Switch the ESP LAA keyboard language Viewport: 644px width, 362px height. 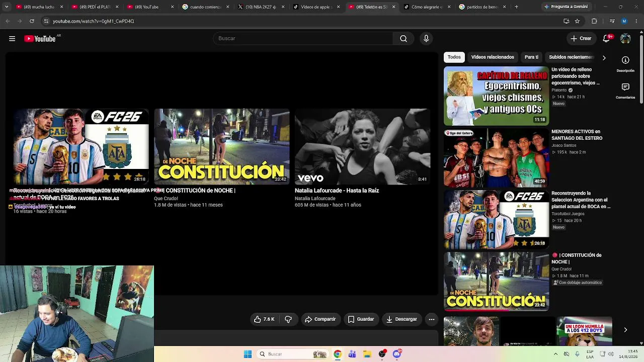(x=590, y=354)
